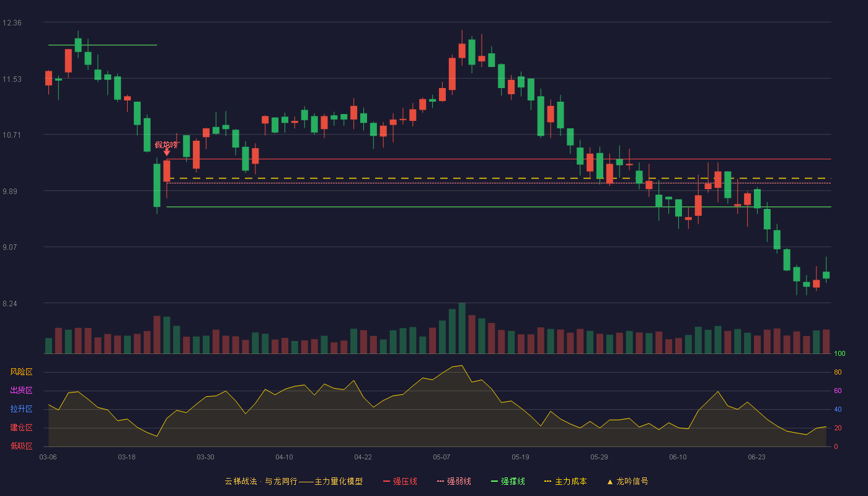
Task: Click the chart title 云梯战法 · 与龙同行
Action: [260, 481]
